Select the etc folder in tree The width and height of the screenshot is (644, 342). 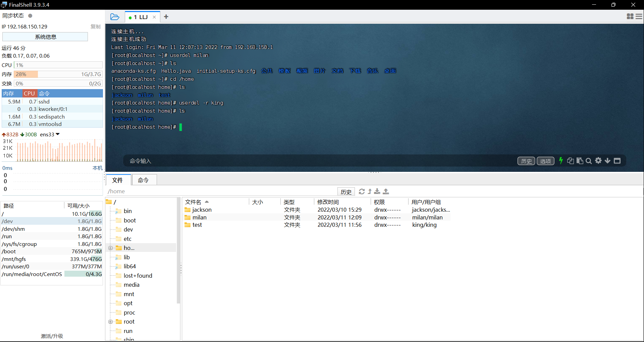click(127, 239)
